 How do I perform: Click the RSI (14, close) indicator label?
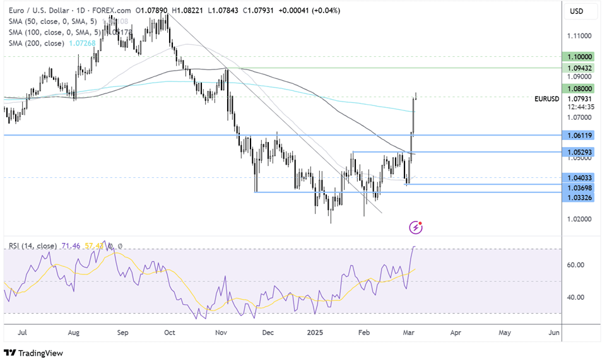30,245
